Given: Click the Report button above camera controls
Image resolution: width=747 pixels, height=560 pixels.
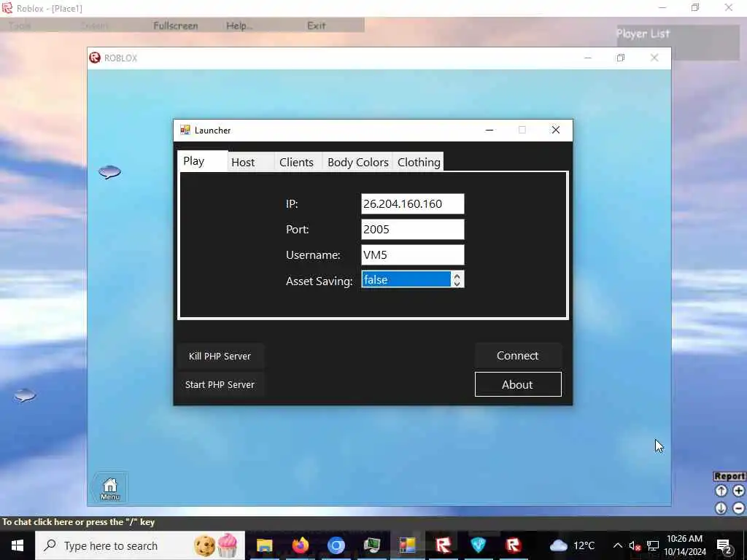Looking at the screenshot, I should pos(729,476).
